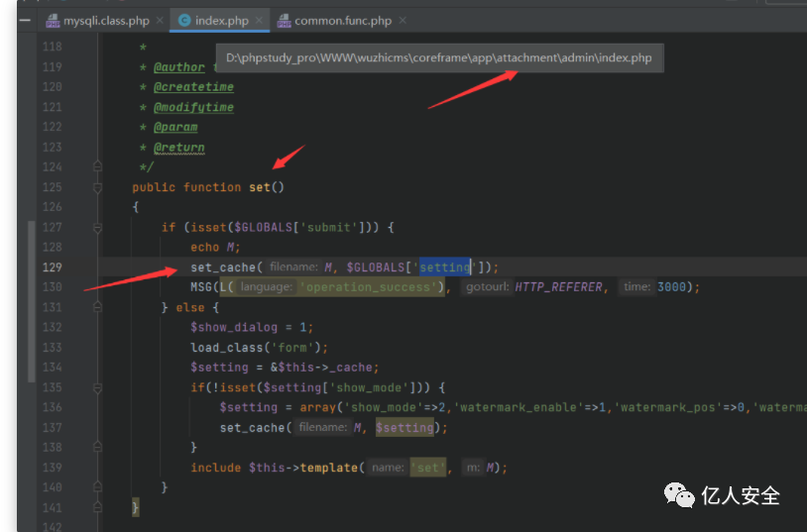Click HTTP_REFERER constant on line 130
This screenshot has width=807, height=532.
tap(558, 287)
